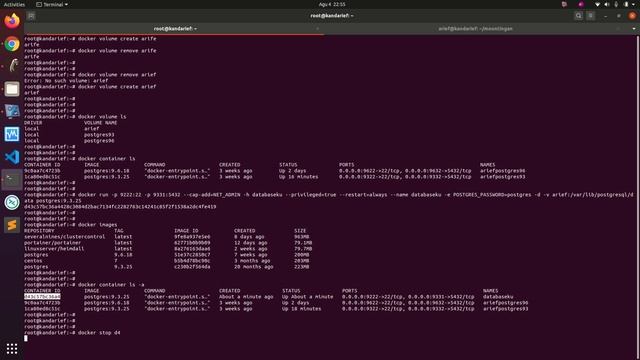Screen dimensions: 640x360
Task: Open the terminal hamburger menu
Action: [591, 16]
